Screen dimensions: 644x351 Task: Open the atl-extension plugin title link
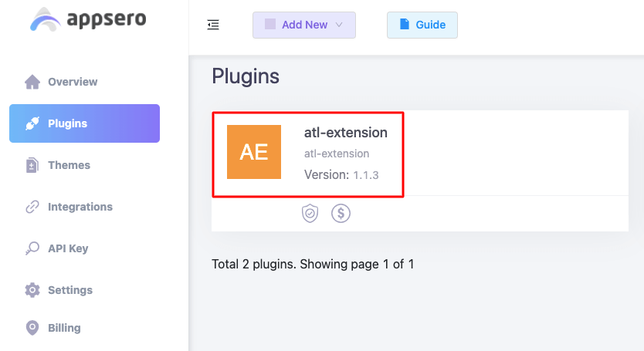[x=345, y=133]
